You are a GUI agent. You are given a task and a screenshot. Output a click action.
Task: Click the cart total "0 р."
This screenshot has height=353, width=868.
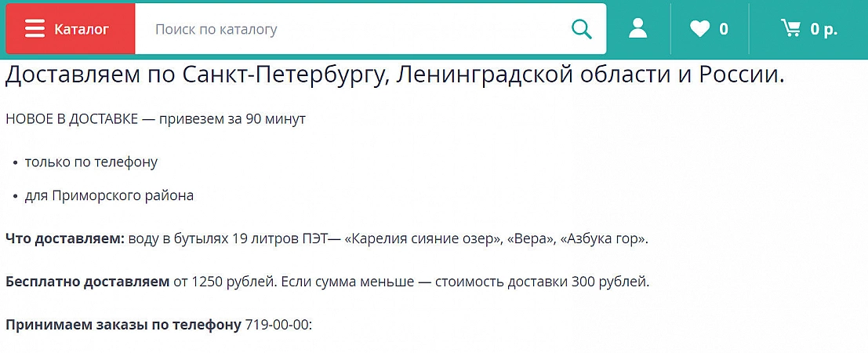(824, 29)
